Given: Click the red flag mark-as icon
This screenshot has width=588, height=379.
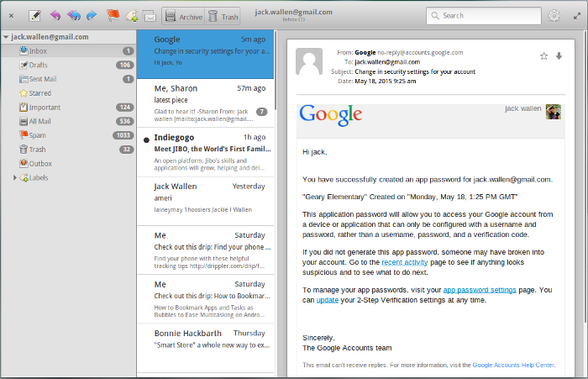Looking at the screenshot, I should (x=113, y=16).
